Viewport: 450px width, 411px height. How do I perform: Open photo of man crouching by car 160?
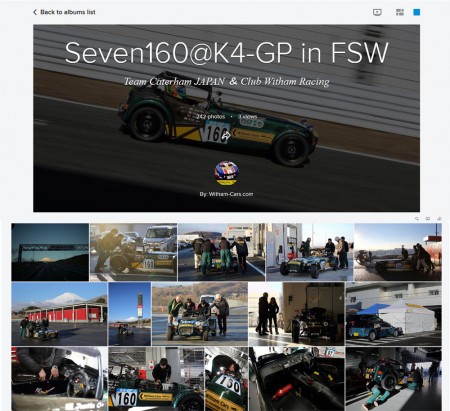tap(133, 252)
